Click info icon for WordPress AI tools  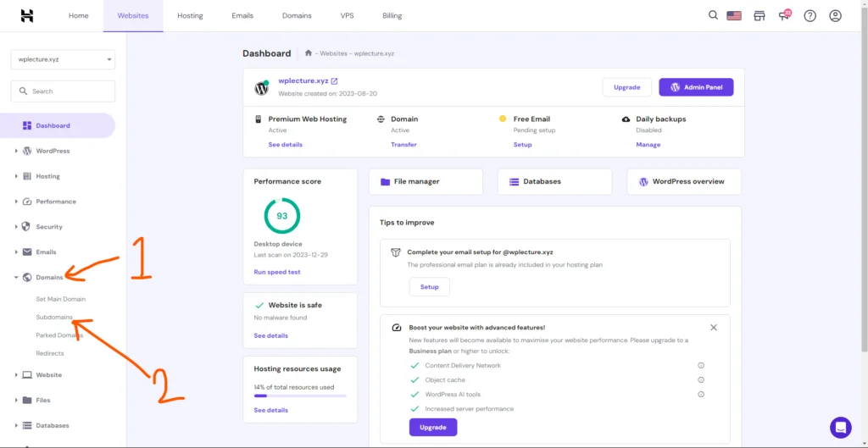701,395
